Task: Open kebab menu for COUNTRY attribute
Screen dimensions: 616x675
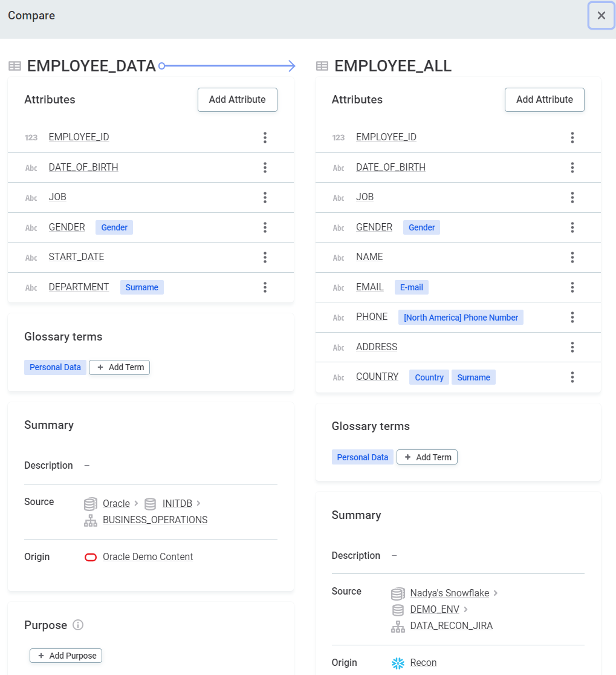Action: coord(572,377)
